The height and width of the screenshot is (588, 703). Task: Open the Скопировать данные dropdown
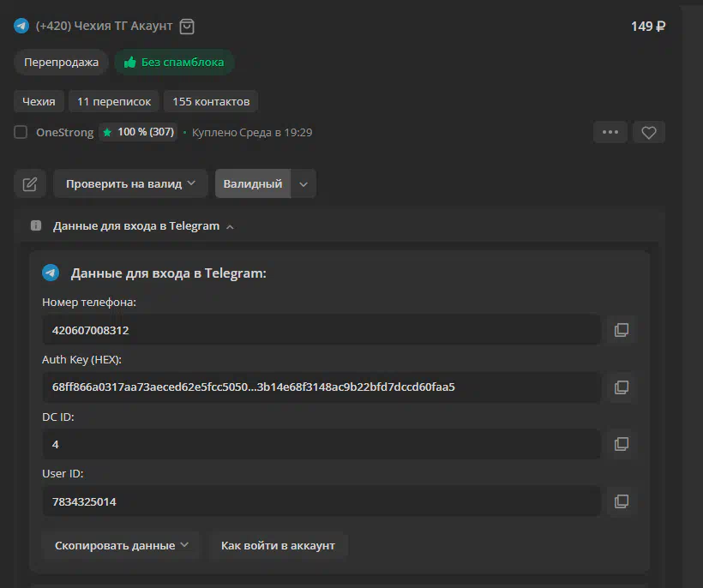point(121,545)
